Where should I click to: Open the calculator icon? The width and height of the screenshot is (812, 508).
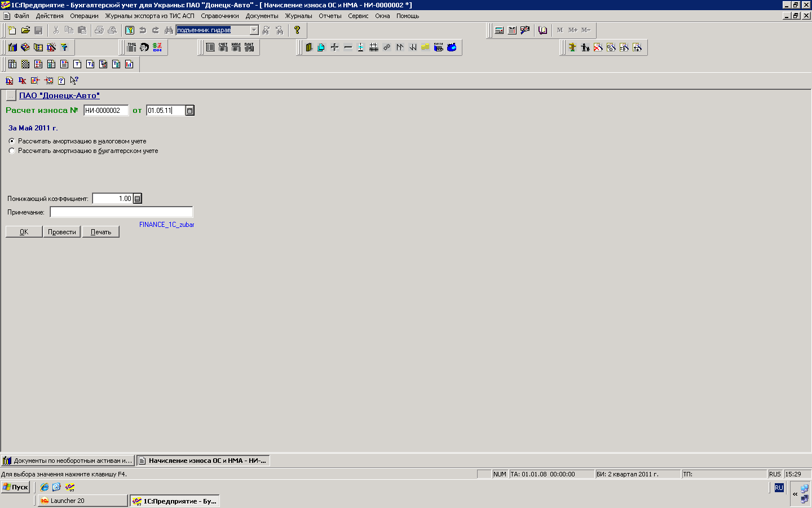point(499,30)
